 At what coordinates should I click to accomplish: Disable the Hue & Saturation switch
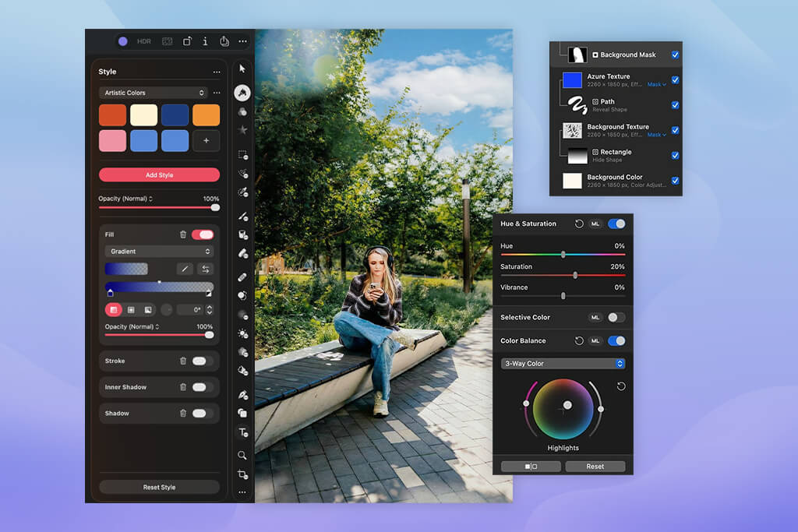616,224
